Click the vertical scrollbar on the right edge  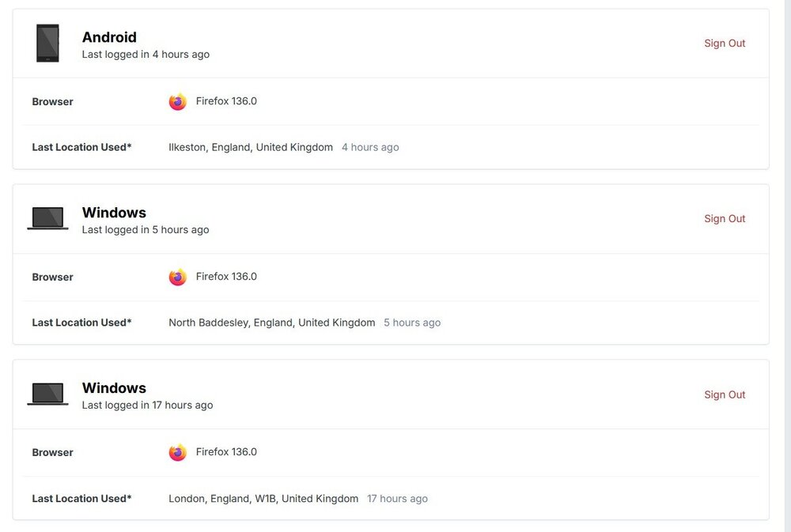point(788,266)
